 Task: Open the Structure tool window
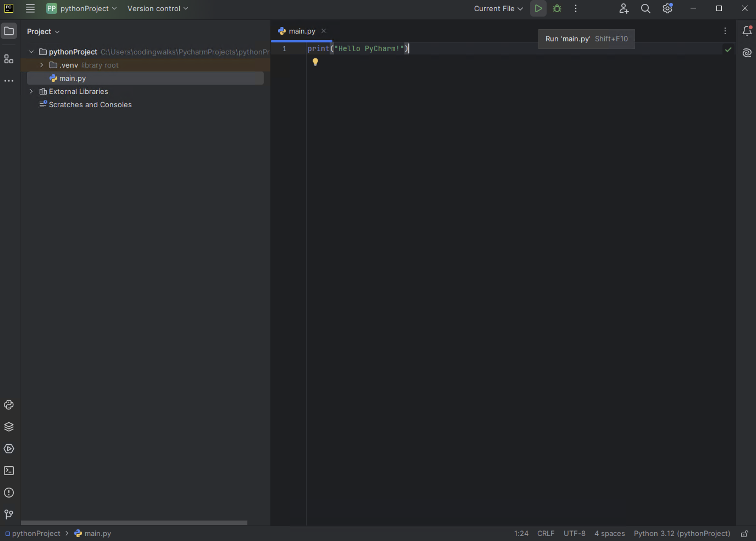9,59
